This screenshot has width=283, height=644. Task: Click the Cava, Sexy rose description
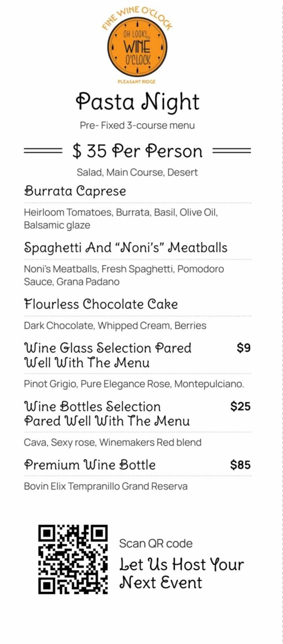[113, 442]
